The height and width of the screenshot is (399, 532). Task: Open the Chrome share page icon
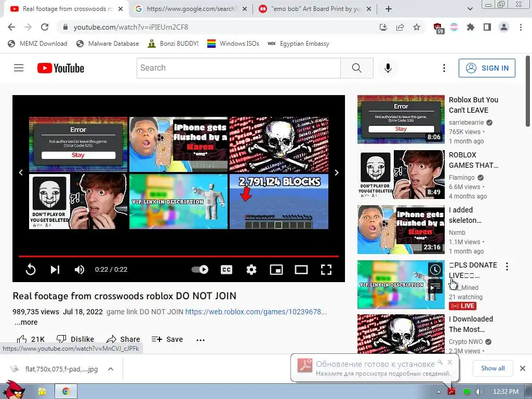400,27
